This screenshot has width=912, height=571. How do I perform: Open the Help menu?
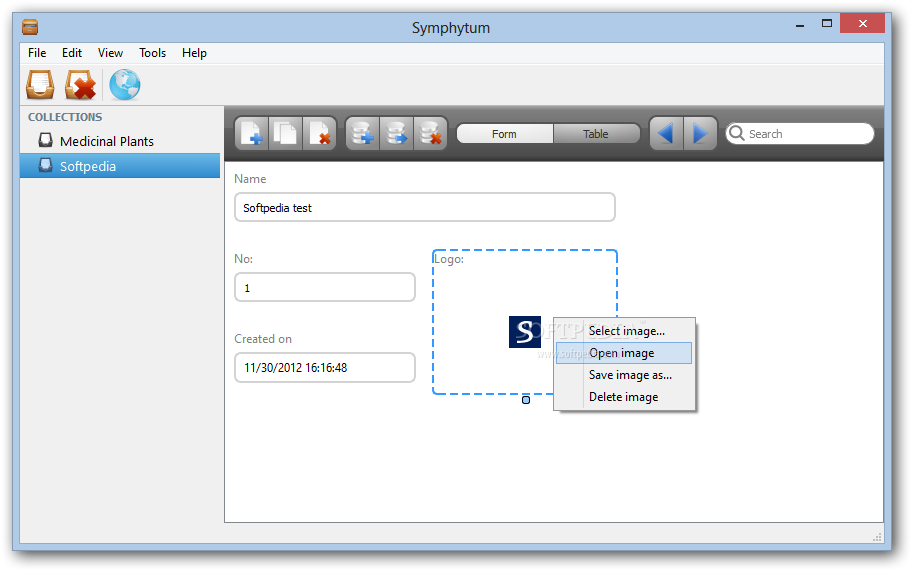coord(194,53)
